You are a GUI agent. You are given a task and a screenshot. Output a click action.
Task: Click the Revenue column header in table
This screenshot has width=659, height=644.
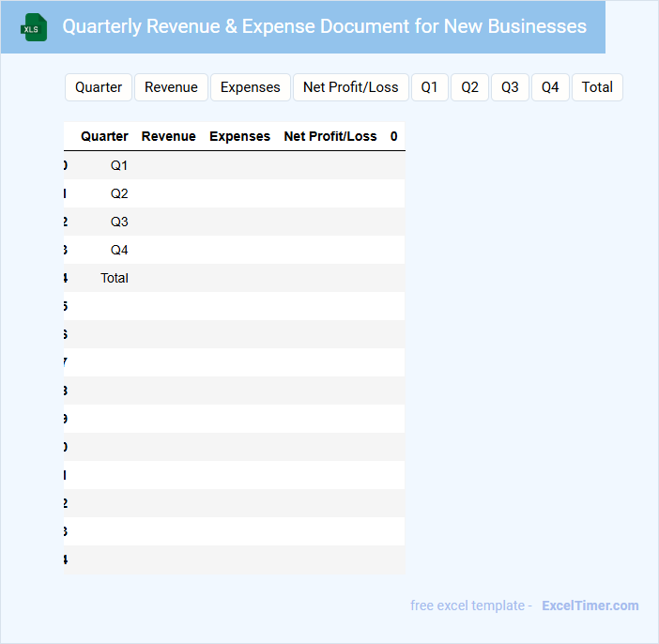[x=169, y=136]
